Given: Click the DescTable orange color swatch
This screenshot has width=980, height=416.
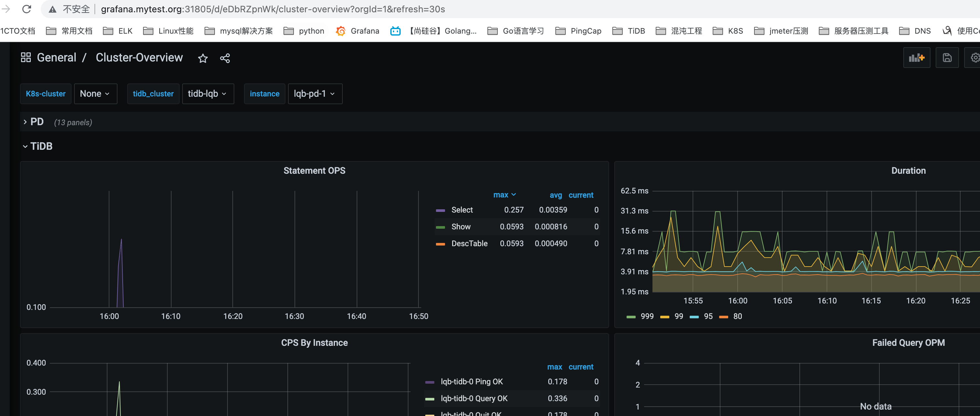Looking at the screenshot, I should [x=440, y=244].
